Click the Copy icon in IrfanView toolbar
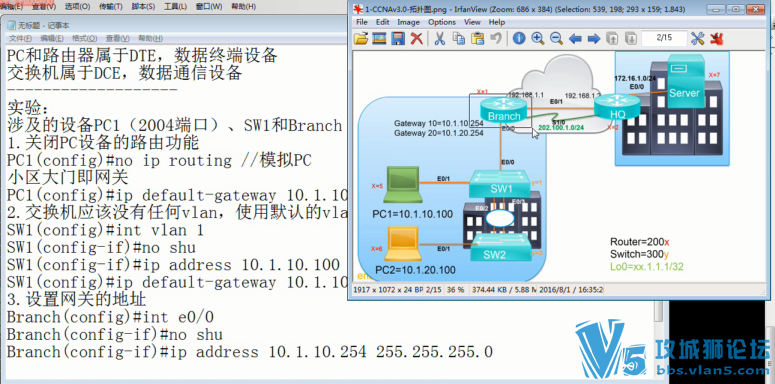 [459, 39]
